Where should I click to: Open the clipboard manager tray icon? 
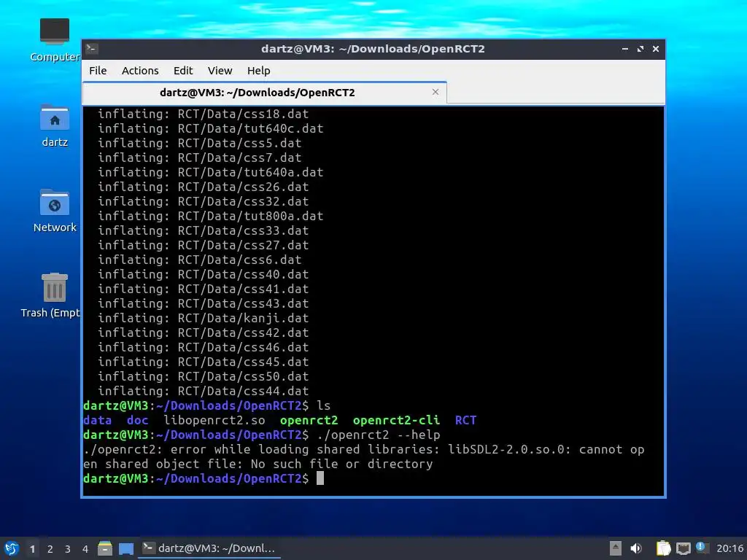click(x=663, y=548)
